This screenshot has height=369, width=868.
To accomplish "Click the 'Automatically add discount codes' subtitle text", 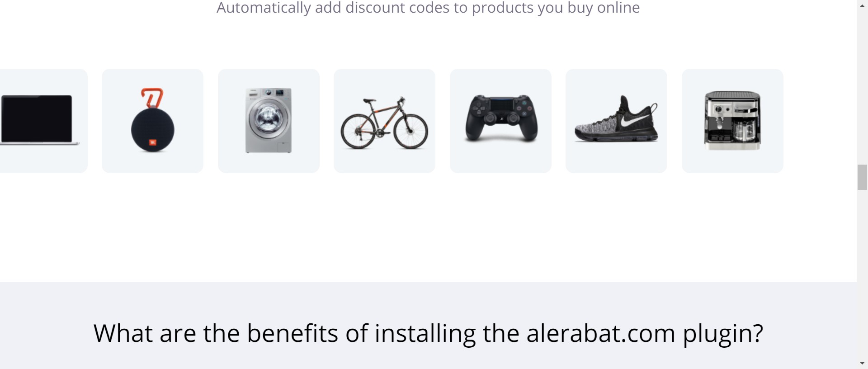I will click(x=428, y=8).
